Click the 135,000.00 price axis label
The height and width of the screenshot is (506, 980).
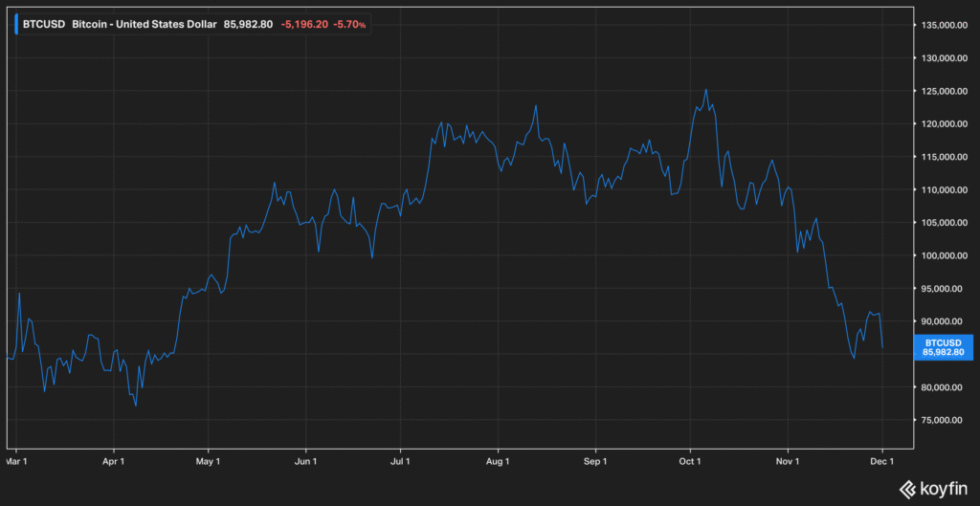(x=944, y=25)
